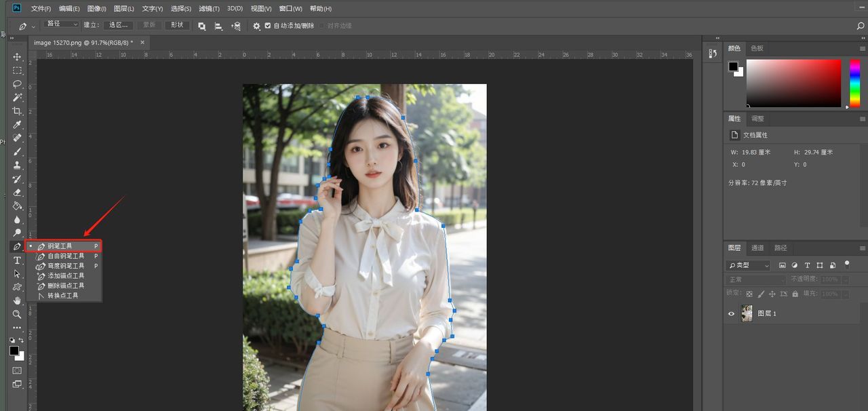Image resolution: width=868 pixels, height=411 pixels.
Task: Pick the Crop tool
Action: click(x=17, y=111)
